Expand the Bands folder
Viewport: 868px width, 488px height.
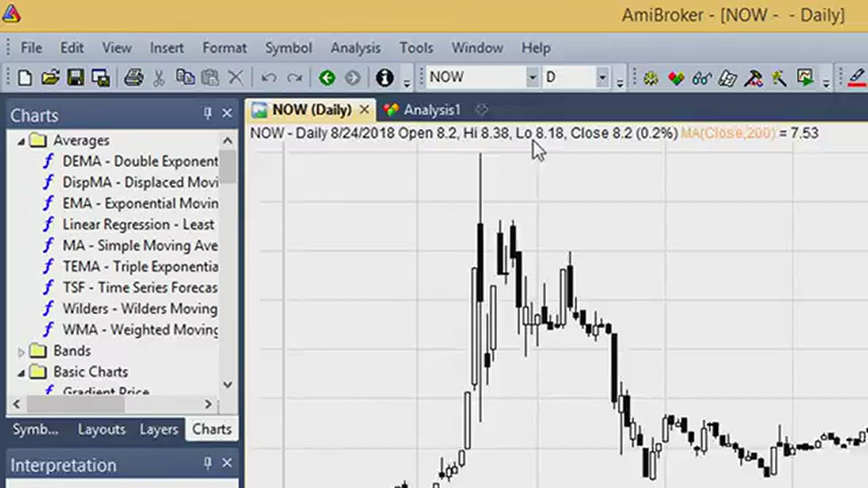coord(21,352)
